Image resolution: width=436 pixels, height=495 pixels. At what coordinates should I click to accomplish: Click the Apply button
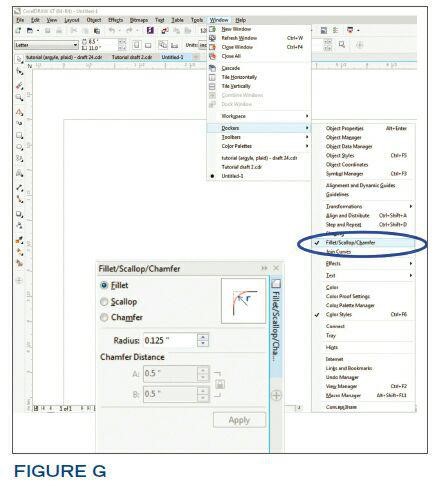coord(239,420)
